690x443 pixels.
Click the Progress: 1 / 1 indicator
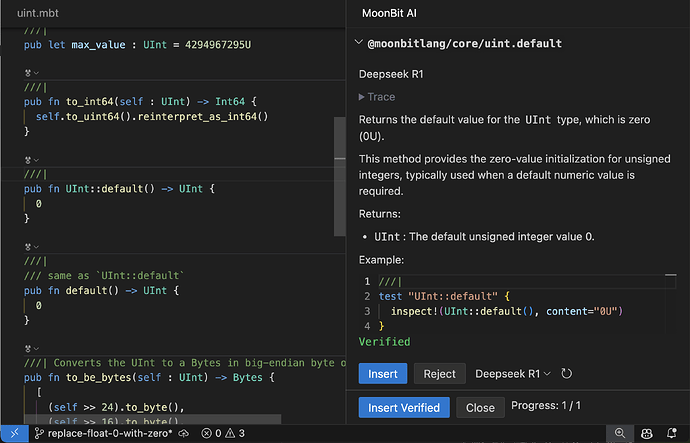coord(546,405)
